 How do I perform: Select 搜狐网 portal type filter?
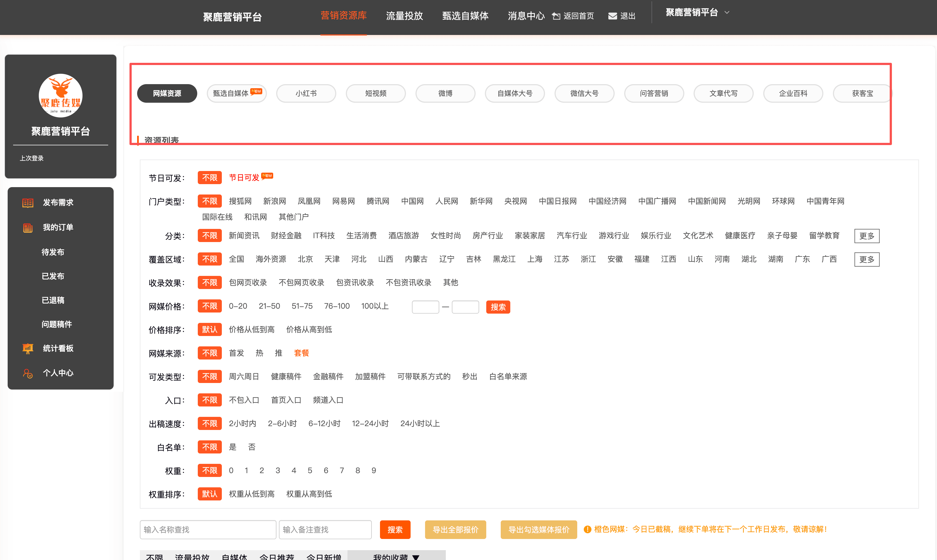tap(240, 201)
